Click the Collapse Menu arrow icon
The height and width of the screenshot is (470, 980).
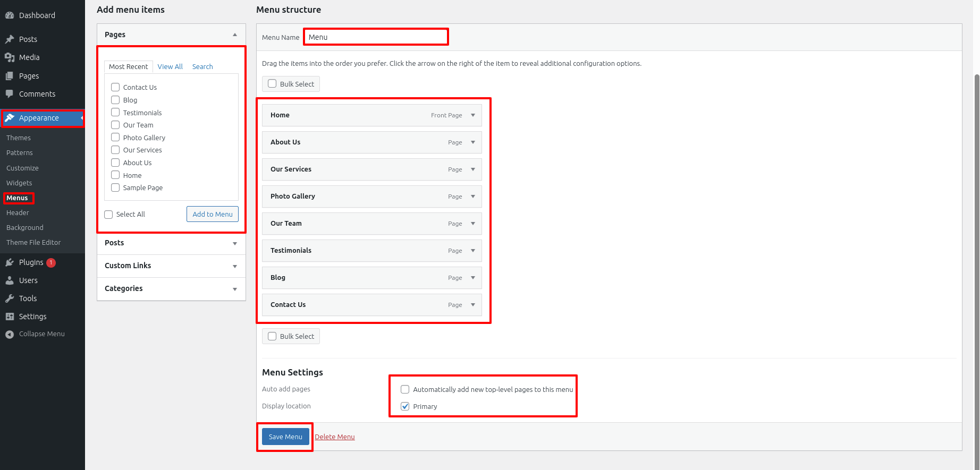(x=10, y=334)
